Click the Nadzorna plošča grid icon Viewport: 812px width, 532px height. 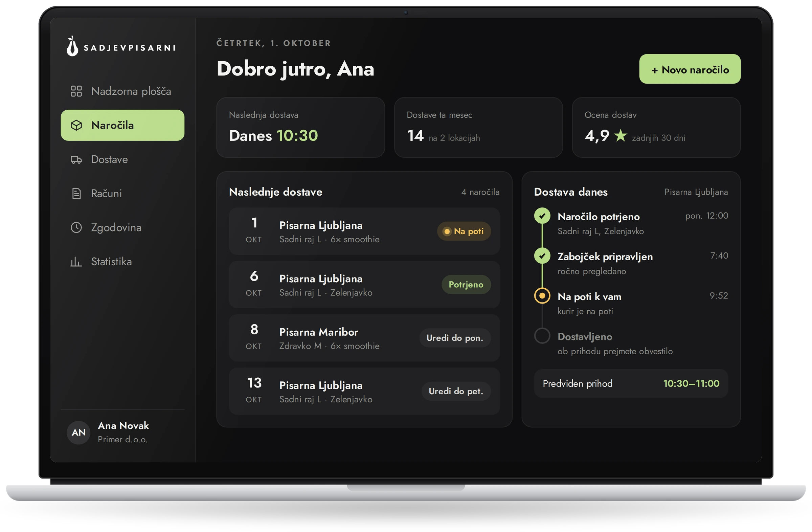76,91
